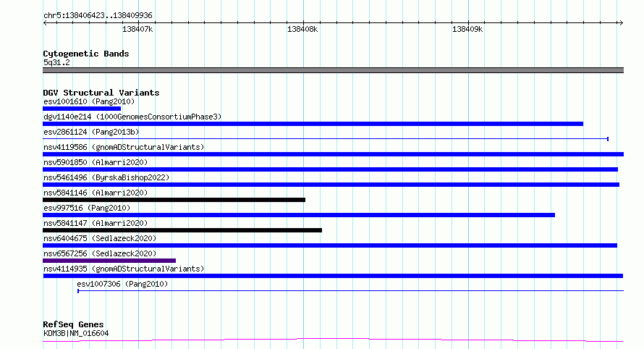Click the thin esv2861124 variant line

(x=326, y=139)
